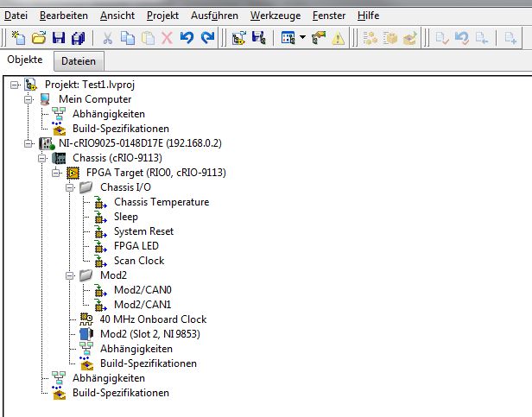Click the last greyed toolbar page icon
This screenshot has height=417, width=532.
[x=510, y=38]
